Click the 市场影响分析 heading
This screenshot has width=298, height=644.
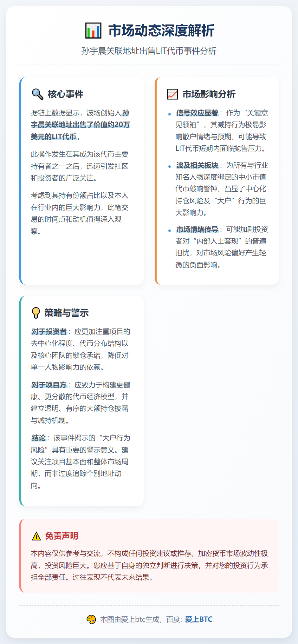209,94
